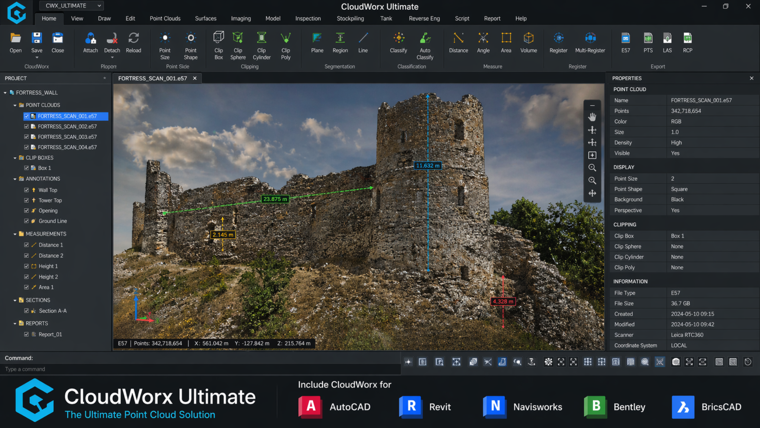760x428 pixels.
Task: Uncheck FORTRESS_SCAN_002.e57 visibility checkbox
Action: pyautogui.click(x=27, y=127)
